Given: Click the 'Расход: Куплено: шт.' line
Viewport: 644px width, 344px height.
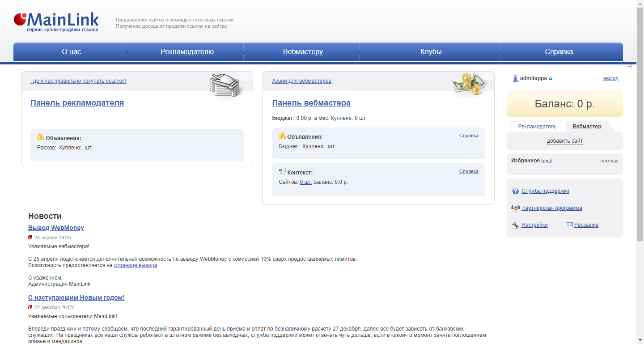Looking at the screenshot, I should [65, 147].
